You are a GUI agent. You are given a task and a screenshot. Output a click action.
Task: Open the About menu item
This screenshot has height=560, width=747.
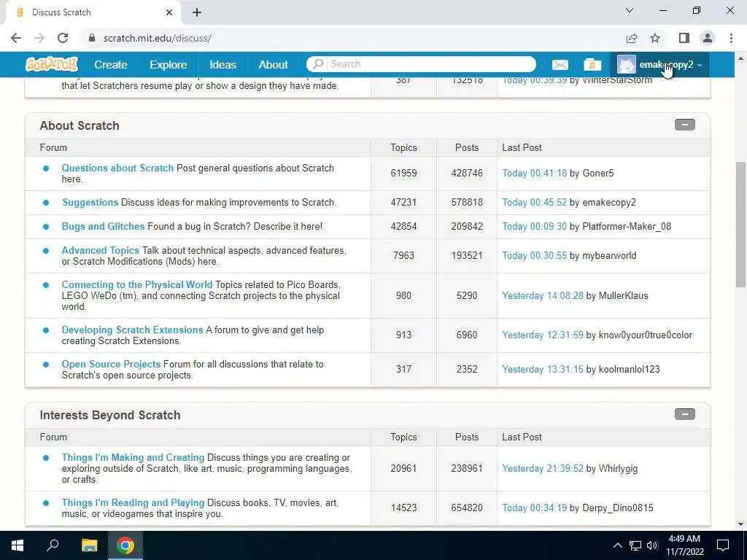[273, 65]
